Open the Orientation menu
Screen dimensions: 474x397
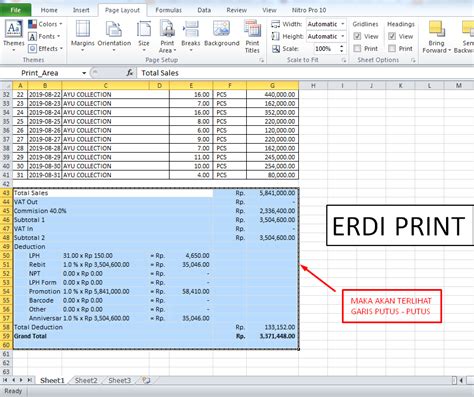point(114,36)
